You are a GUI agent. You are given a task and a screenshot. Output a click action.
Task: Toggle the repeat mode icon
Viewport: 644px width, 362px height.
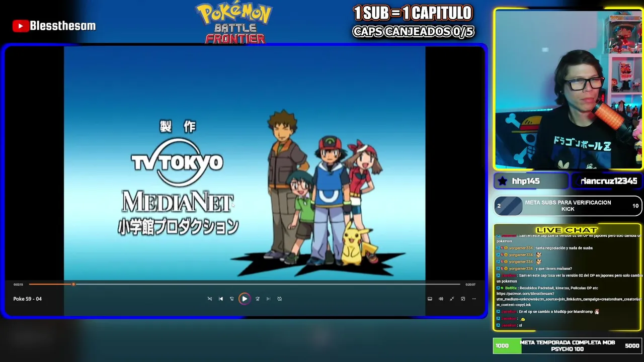point(280,299)
